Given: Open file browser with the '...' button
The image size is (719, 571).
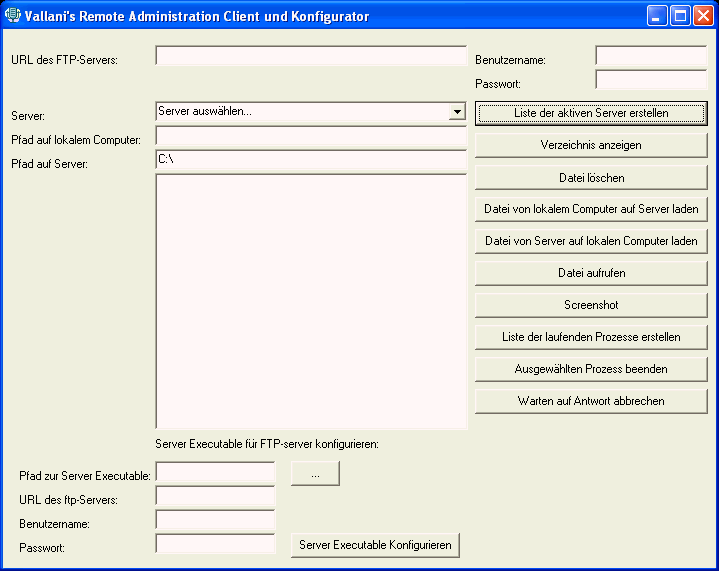Looking at the screenshot, I should point(315,474).
